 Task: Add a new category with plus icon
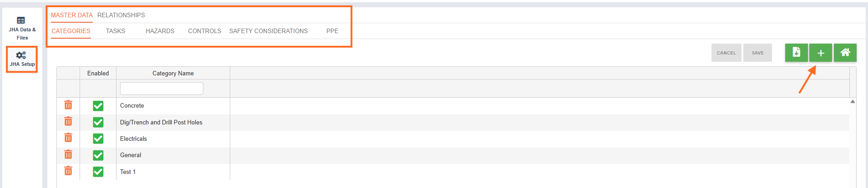pos(821,53)
